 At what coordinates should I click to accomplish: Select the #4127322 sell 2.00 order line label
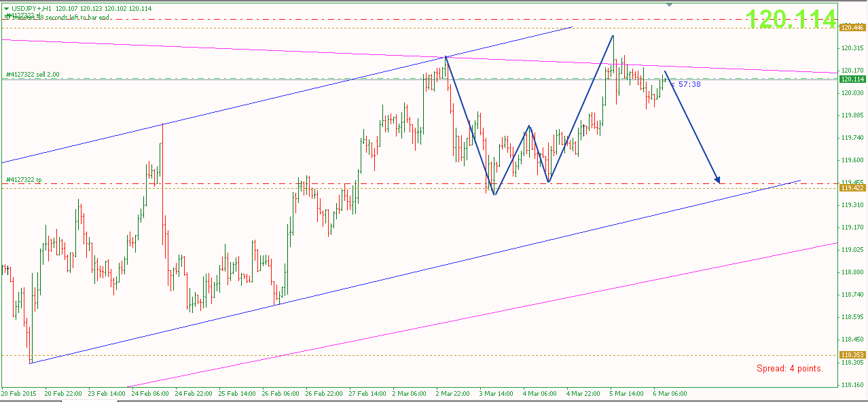[x=33, y=75]
